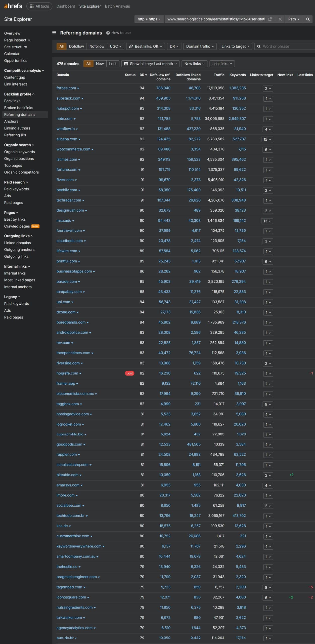Open msu.edu domain caret menu

click(73, 221)
